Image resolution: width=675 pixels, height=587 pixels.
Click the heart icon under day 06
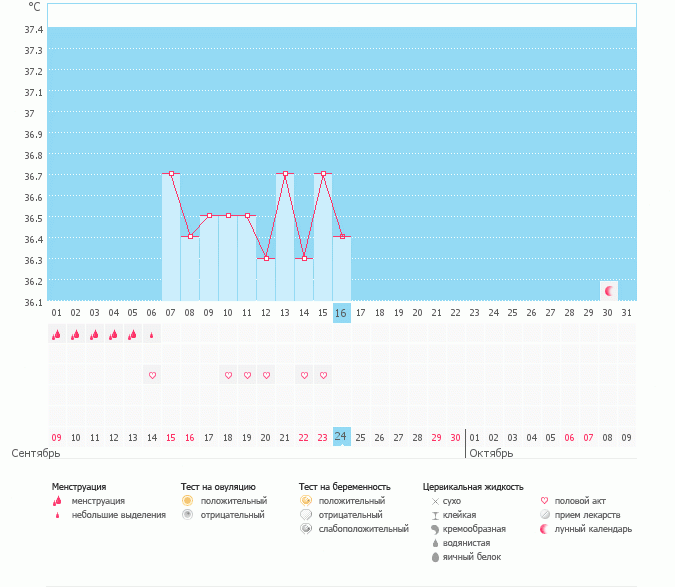tap(152, 375)
